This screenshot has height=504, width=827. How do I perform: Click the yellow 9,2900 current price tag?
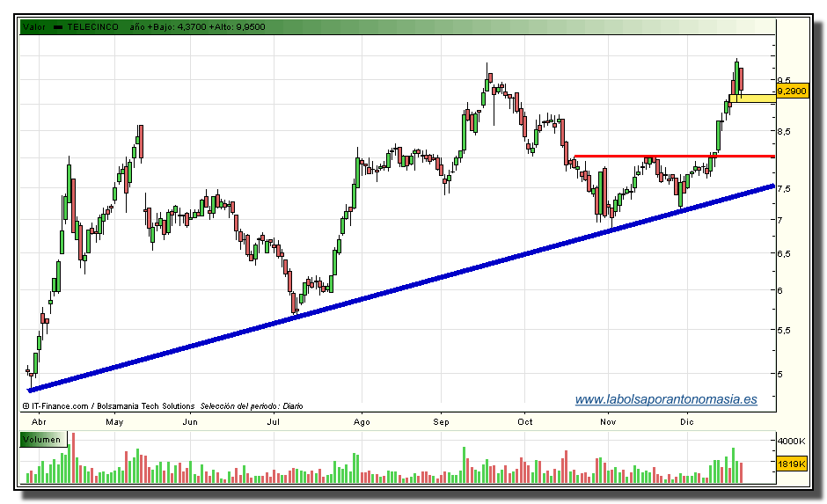pyautogui.click(x=792, y=91)
